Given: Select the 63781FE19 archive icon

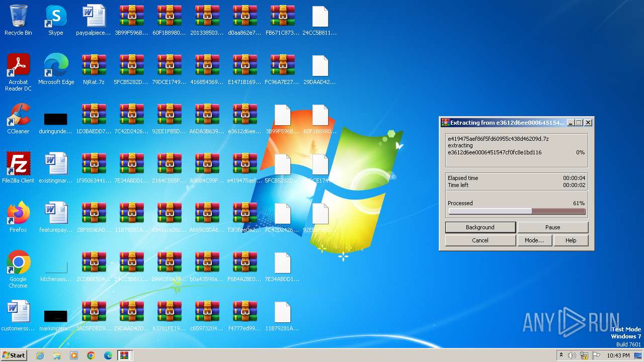Looking at the screenshot, I should (x=169, y=312).
